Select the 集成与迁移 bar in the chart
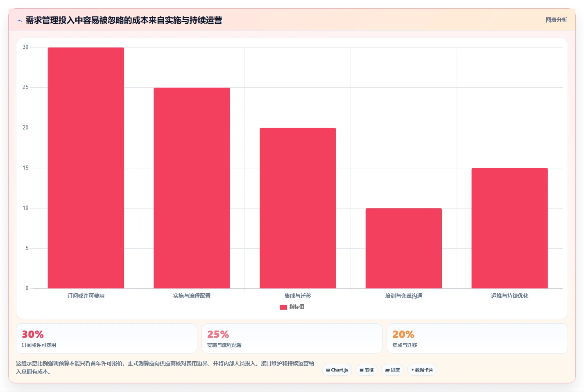Image resolution: width=584 pixels, height=392 pixels. click(298, 208)
